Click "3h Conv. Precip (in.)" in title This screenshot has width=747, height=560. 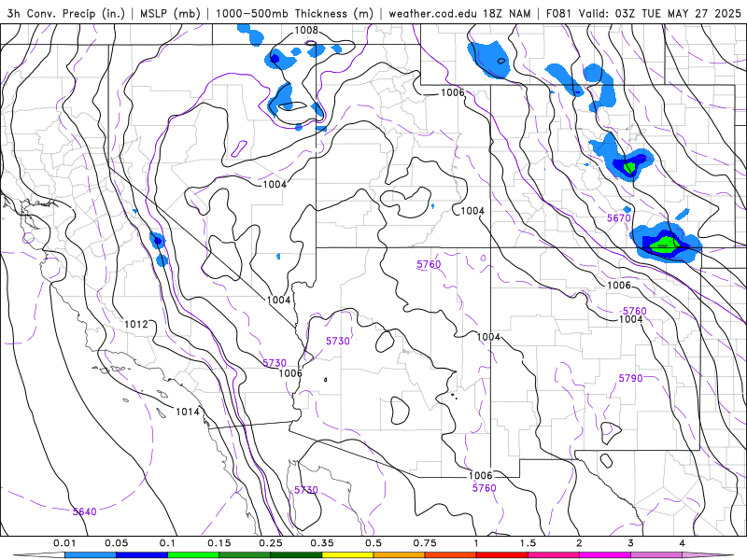65,13
